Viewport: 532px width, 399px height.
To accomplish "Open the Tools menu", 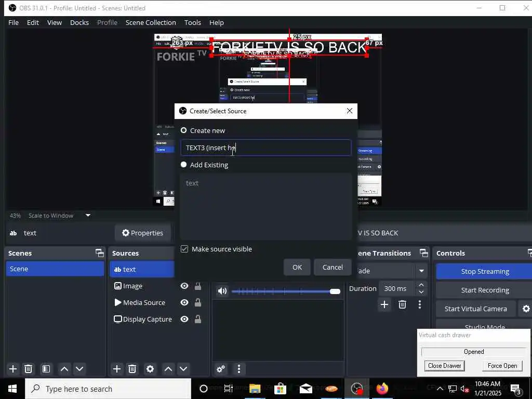I will 193,22.
